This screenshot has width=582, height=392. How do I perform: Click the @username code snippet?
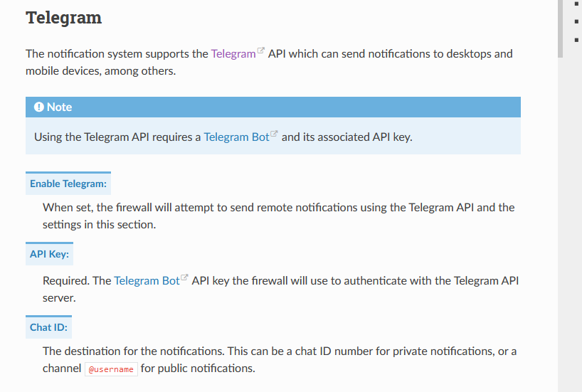(110, 369)
